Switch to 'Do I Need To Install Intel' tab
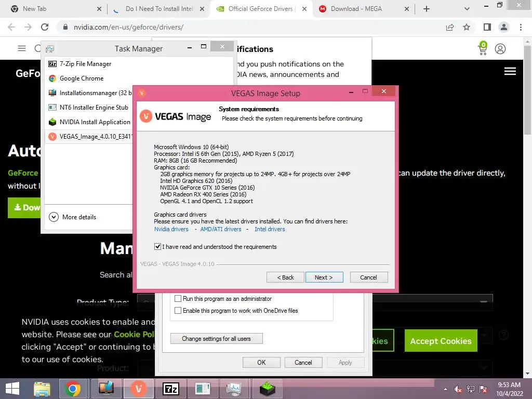Viewport: 532px width, 399px height. [158, 9]
